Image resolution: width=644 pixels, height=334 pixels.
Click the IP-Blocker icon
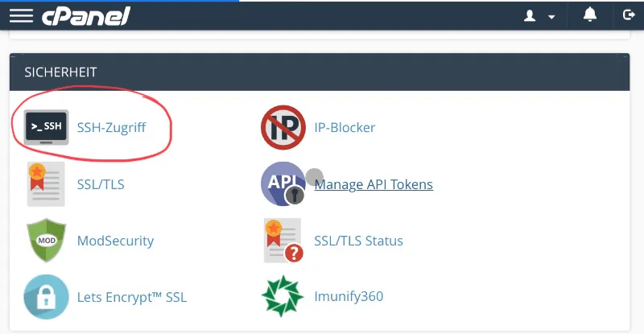click(x=283, y=127)
